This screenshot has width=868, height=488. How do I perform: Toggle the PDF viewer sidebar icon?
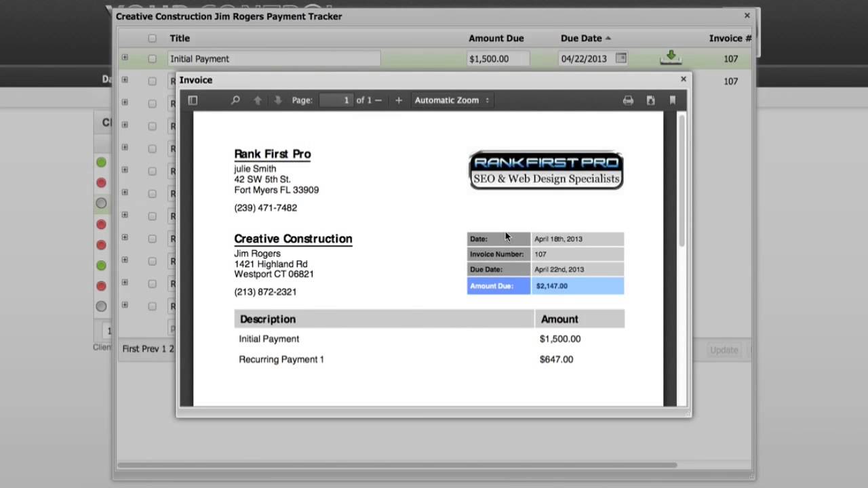pos(193,100)
